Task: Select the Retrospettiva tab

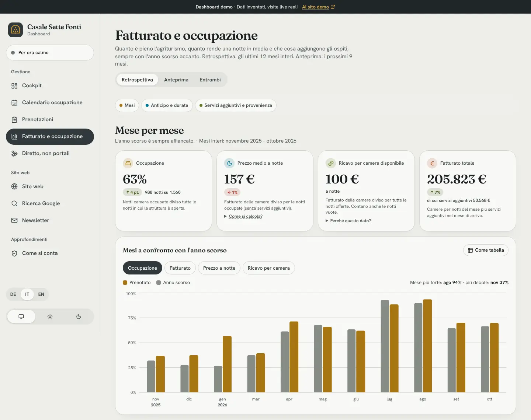Action: coord(137,80)
